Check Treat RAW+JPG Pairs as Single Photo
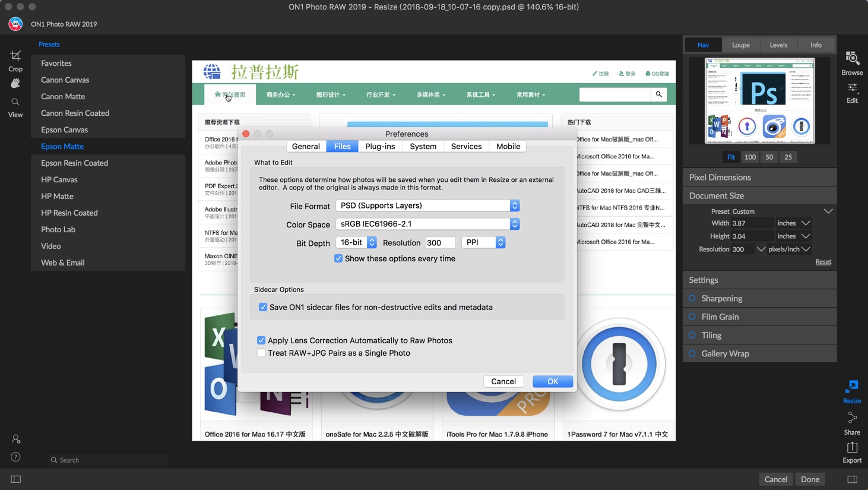 tap(261, 353)
